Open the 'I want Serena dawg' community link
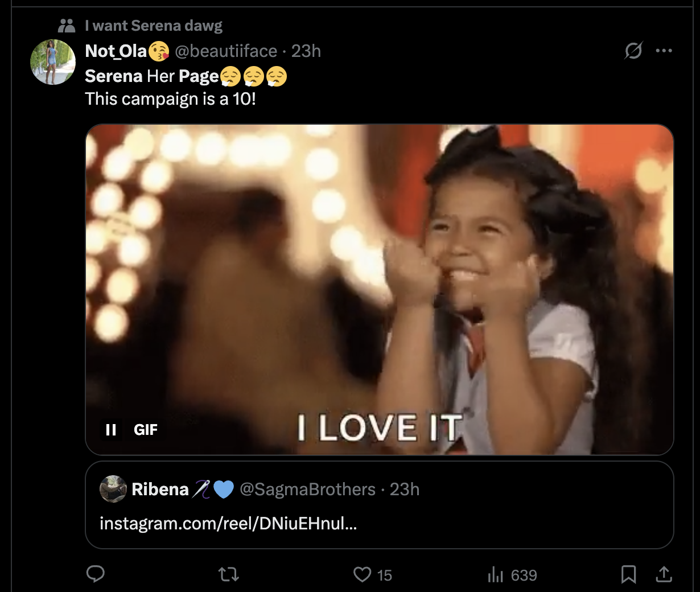Image resolution: width=700 pixels, height=592 pixels. point(154,26)
